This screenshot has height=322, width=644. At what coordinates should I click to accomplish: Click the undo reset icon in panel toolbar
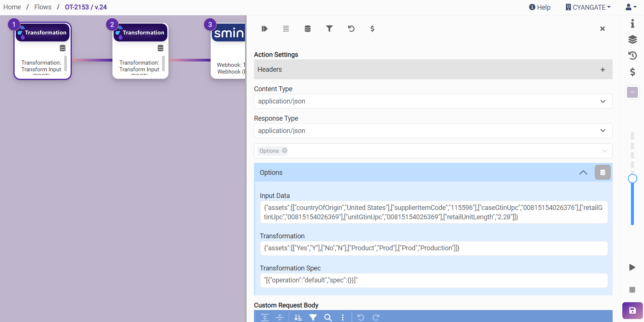click(x=351, y=29)
